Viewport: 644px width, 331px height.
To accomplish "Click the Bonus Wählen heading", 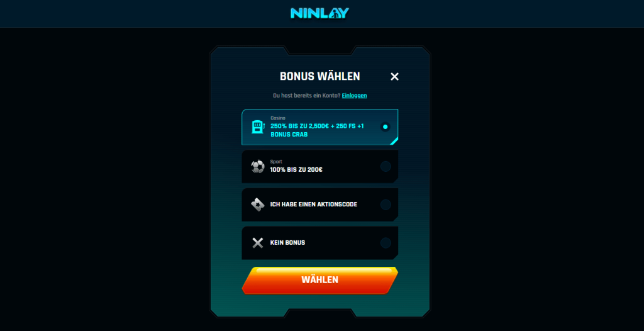I will coord(320,77).
